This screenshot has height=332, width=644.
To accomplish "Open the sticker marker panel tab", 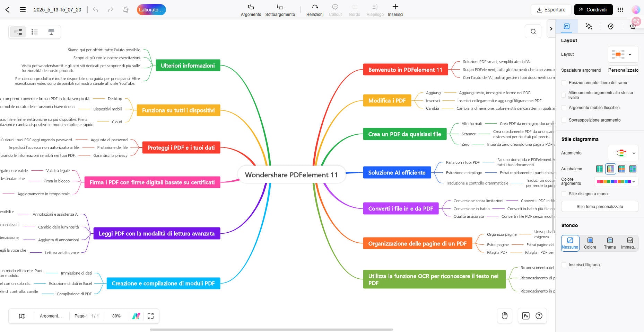I will [x=611, y=26].
